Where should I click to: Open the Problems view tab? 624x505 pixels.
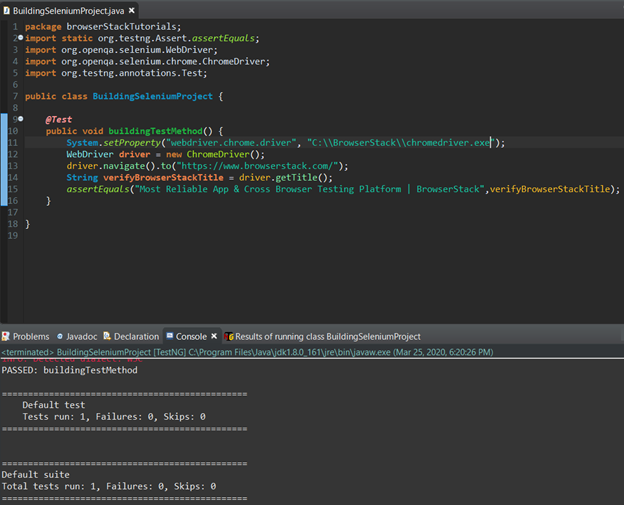click(x=26, y=337)
